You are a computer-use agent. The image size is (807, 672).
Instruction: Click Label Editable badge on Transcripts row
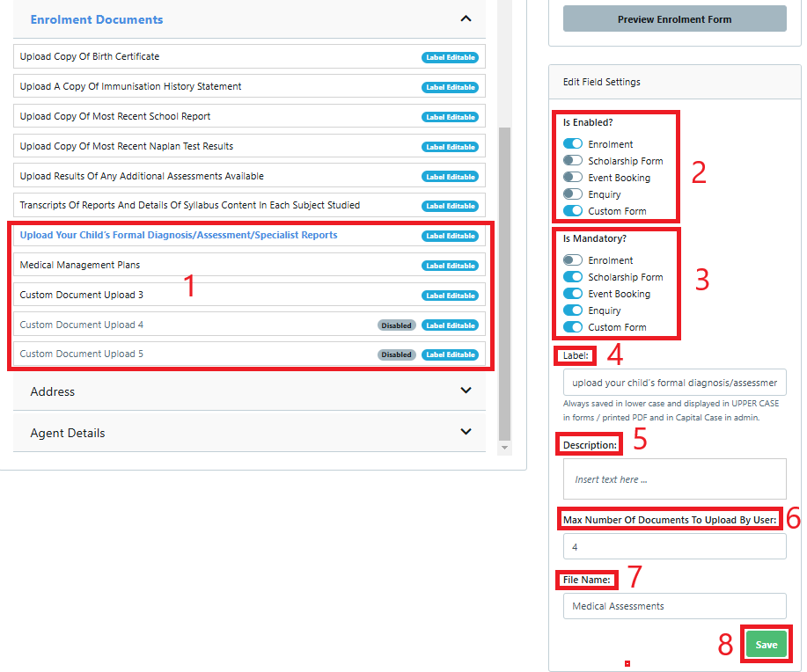pos(450,206)
